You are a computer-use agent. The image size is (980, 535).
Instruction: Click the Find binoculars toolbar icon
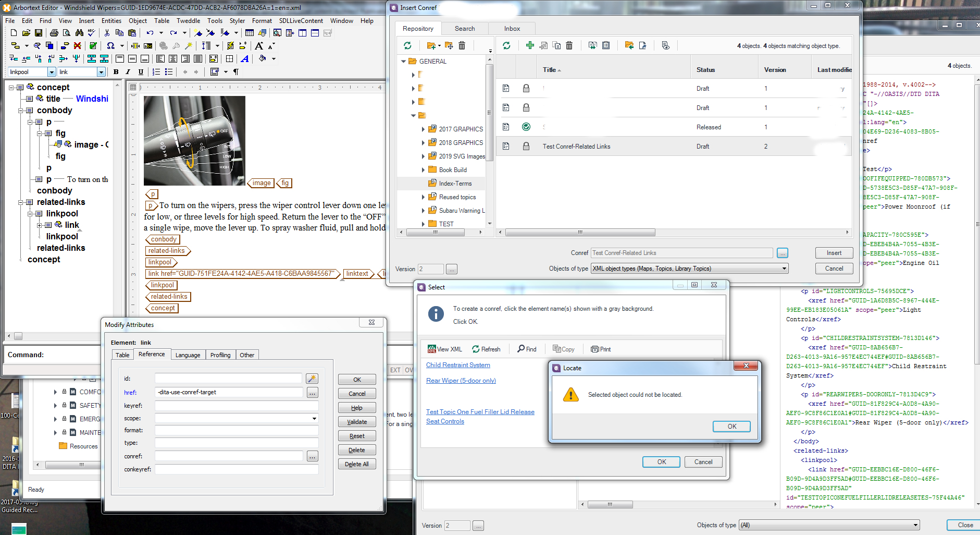(79, 33)
